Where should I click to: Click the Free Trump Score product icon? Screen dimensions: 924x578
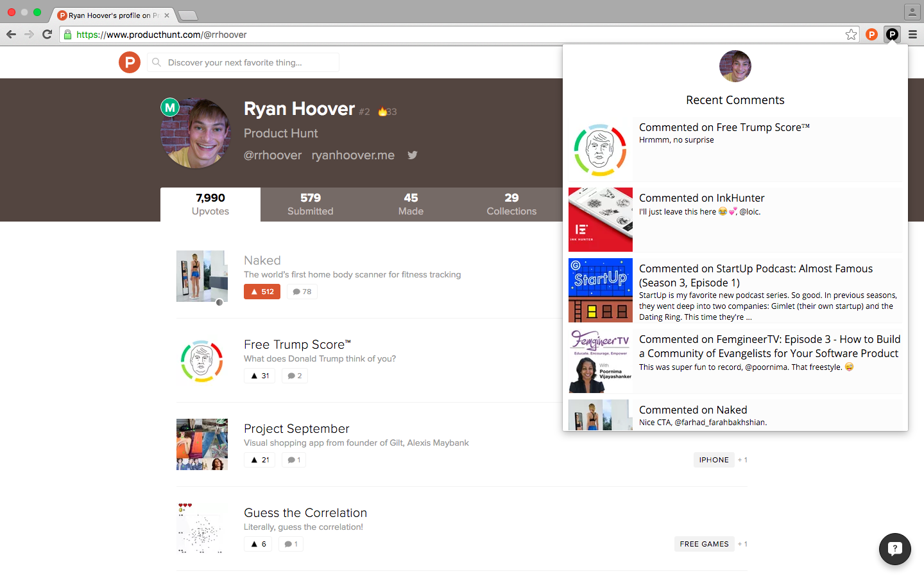tap(201, 360)
